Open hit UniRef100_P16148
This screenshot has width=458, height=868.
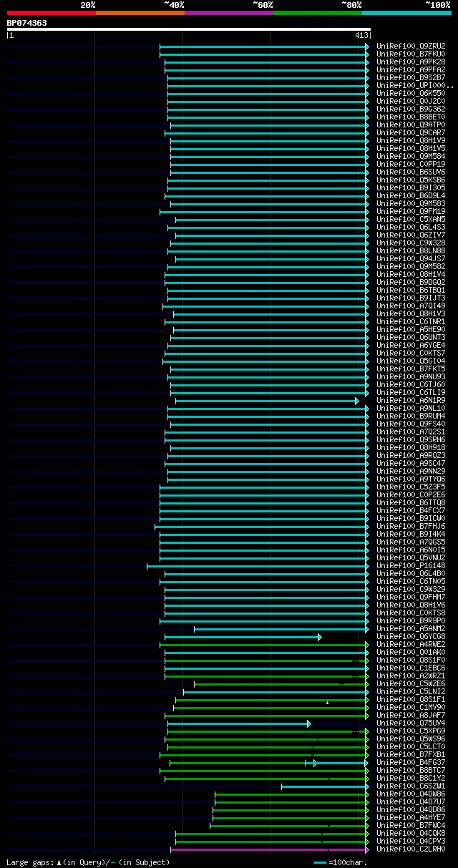point(411,565)
